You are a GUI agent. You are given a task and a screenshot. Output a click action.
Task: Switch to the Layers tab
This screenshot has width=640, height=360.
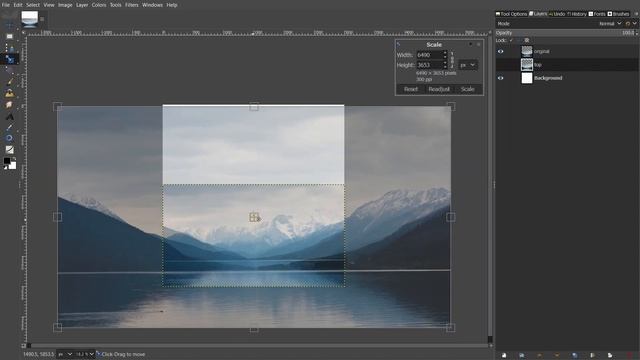(538, 14)
